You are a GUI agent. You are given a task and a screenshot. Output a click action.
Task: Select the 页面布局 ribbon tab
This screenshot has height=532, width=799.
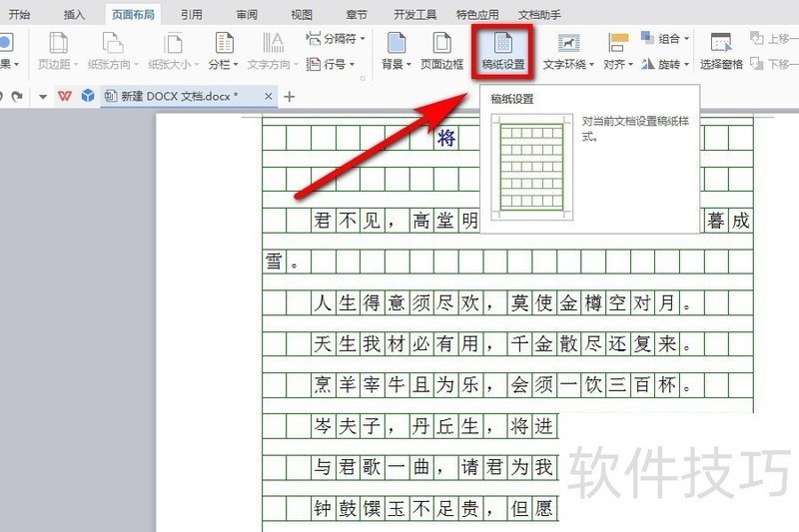[x=133, y=14]
